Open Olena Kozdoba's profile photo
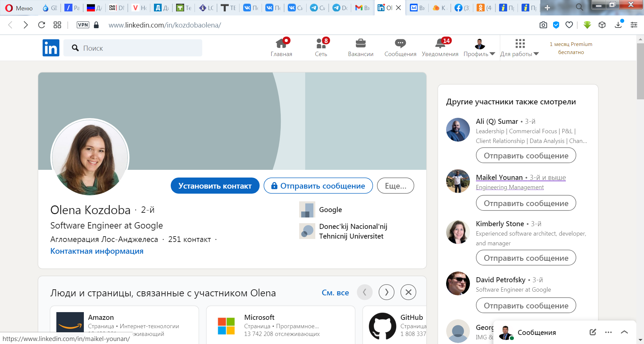 point(90,157)
